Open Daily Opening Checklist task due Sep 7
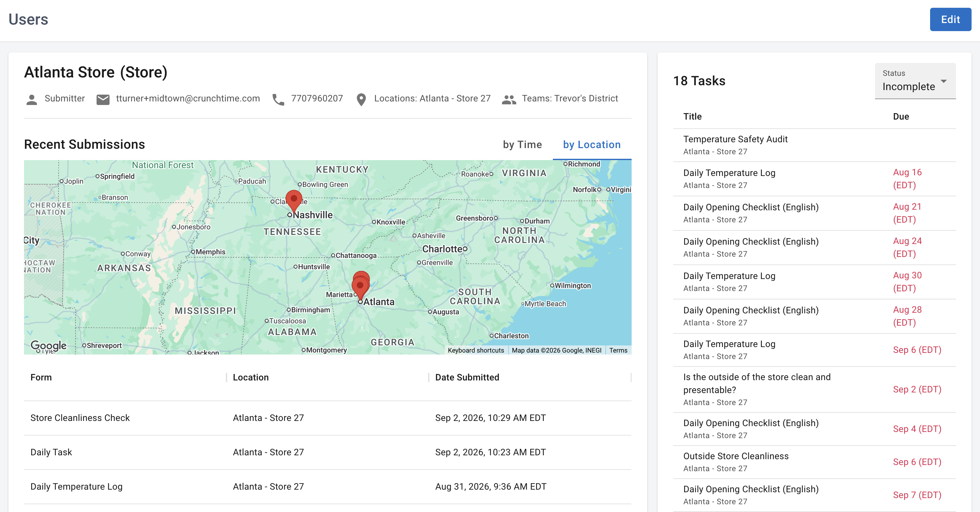This screenshot has width=980, height=512. tap(814, 495)
